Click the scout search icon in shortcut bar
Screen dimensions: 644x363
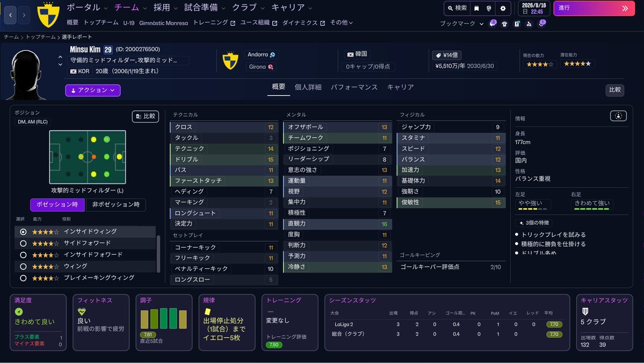click(x=529, y=24)
